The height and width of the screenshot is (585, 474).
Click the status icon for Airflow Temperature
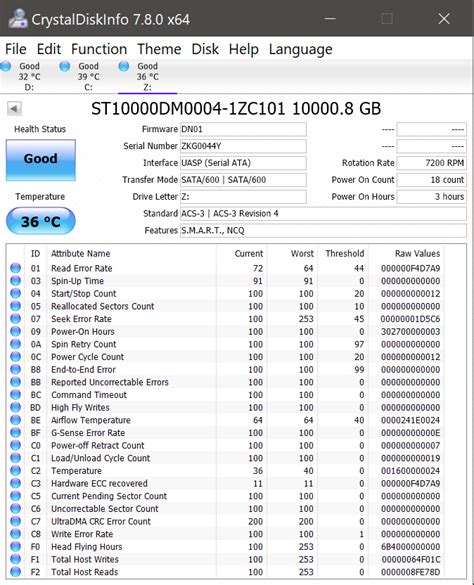15,420
